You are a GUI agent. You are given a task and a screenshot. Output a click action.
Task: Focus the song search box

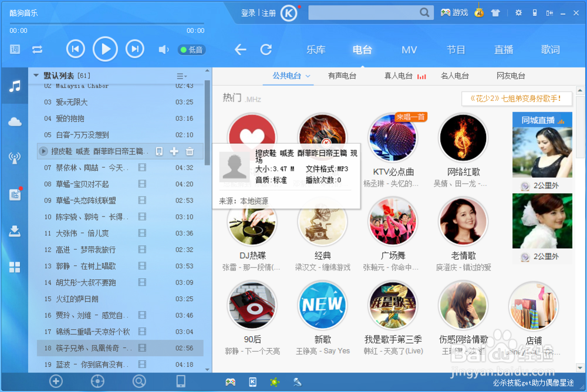coord(363,13)
